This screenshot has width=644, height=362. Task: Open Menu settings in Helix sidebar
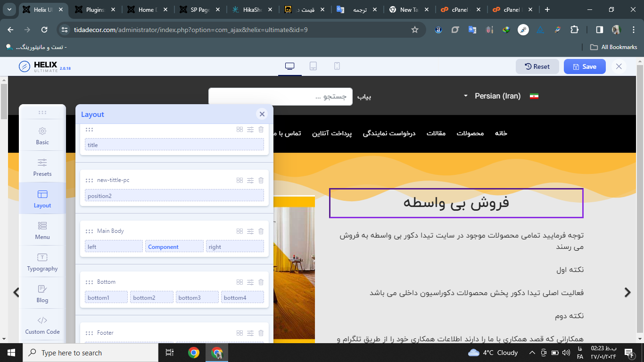[42, 230]
